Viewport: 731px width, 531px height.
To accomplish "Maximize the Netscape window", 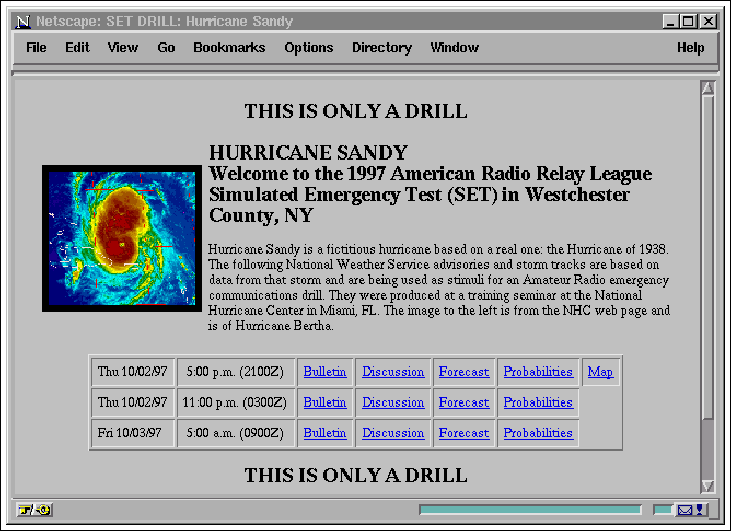I will pos(689,21).
